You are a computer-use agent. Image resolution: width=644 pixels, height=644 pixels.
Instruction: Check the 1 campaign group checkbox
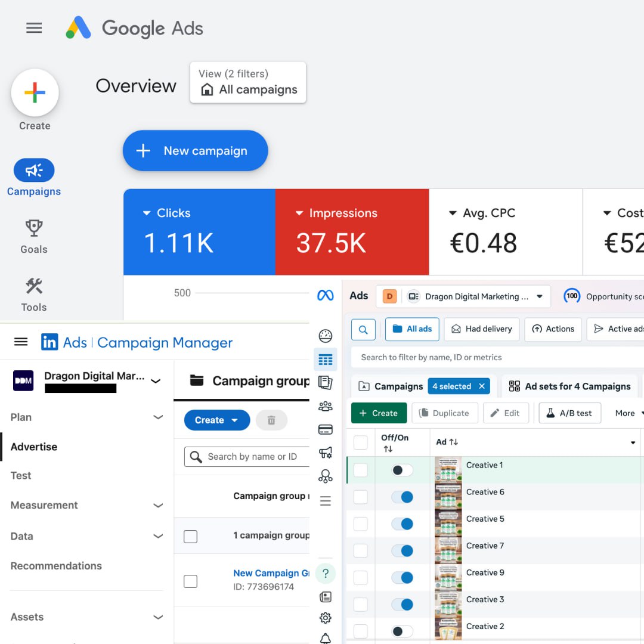[x=191, y=537]
